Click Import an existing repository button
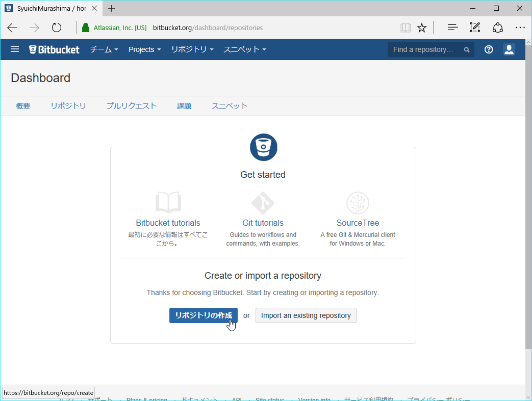 pos(306,315)
